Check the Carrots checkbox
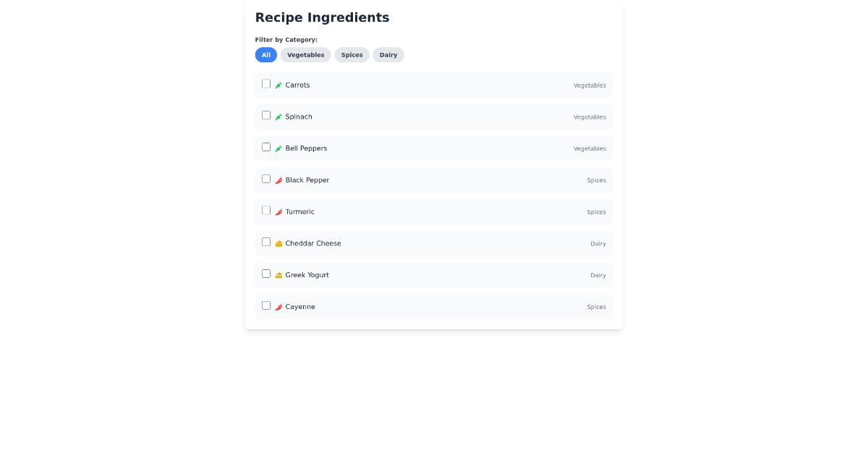The image size is (868, 456). [266, 83]
